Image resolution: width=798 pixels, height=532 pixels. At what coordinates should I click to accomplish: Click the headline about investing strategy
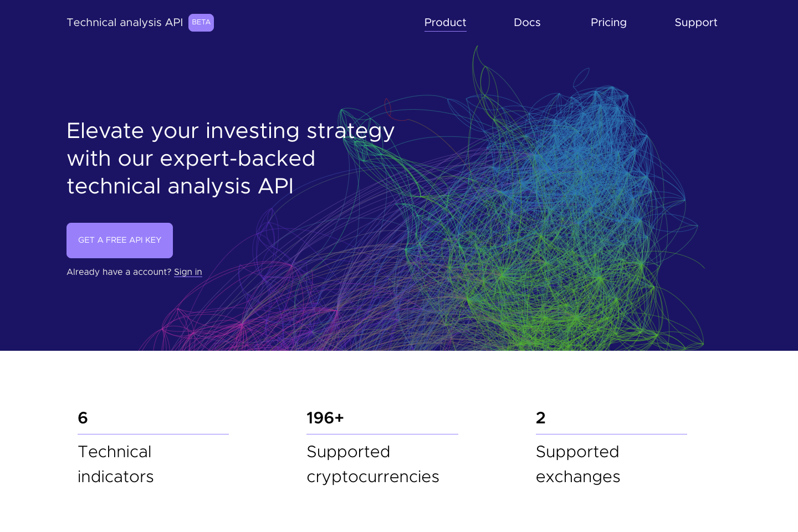point(231,158)
